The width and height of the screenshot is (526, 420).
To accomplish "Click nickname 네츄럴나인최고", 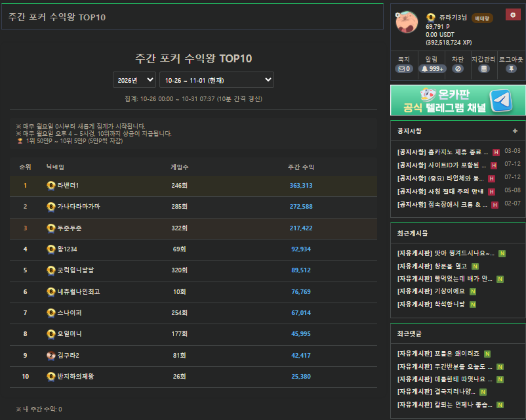I will (x=79, y=292).
